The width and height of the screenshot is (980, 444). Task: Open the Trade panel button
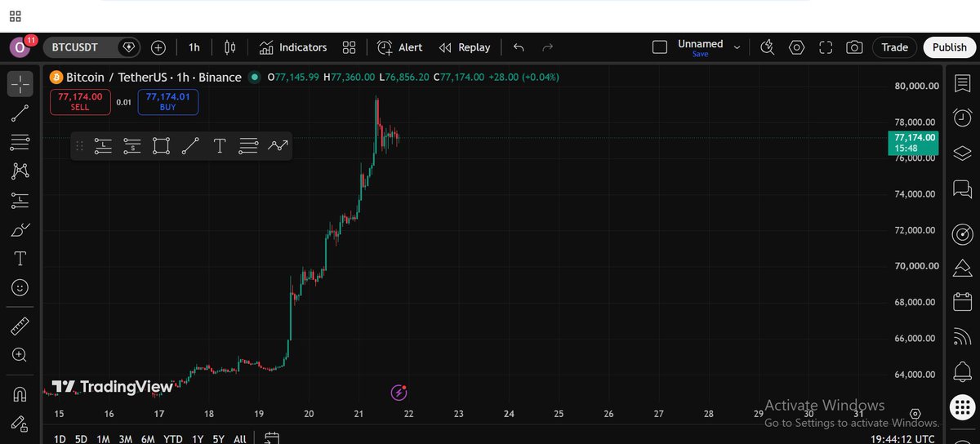coord(895,47)
